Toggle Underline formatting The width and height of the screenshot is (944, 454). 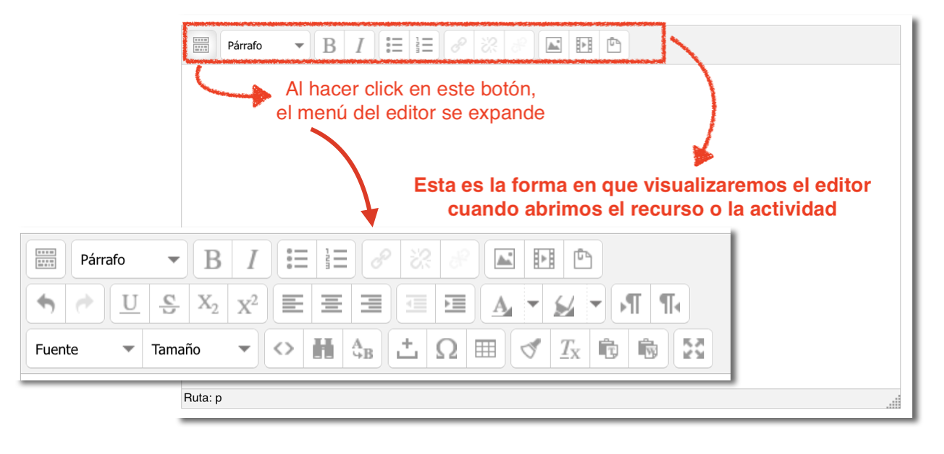pos(130,305)
